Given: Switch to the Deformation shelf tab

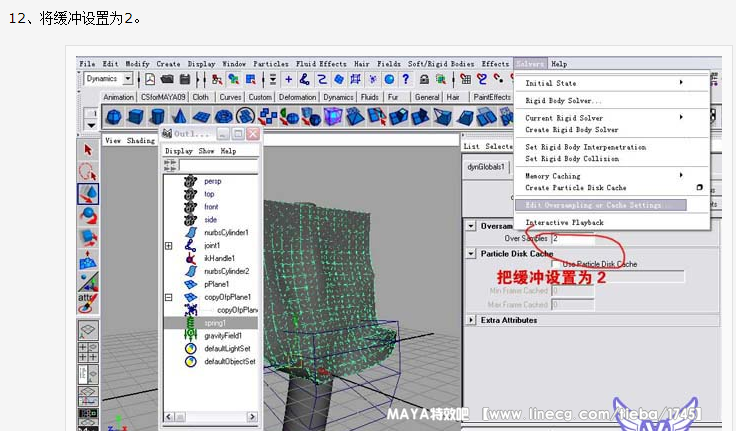Looking at the screenshot, I should [297, 97].
